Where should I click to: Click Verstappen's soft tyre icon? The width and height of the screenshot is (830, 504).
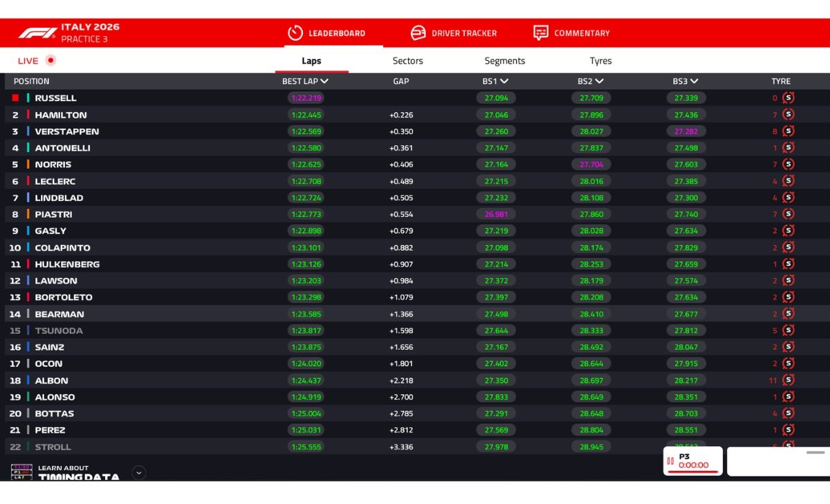(x=788, y=131)
